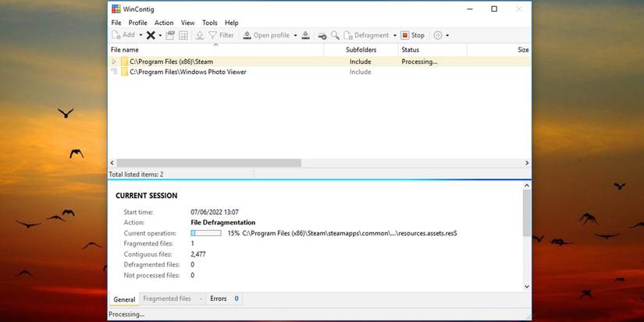Click the save profile icon after Open profile
644x322 pixels.
(305, 35)
